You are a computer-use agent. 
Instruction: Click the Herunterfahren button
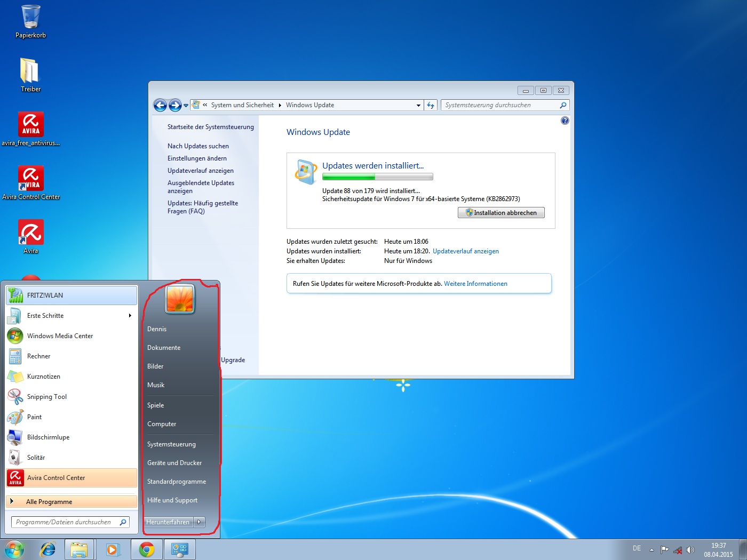pos(169,522)
